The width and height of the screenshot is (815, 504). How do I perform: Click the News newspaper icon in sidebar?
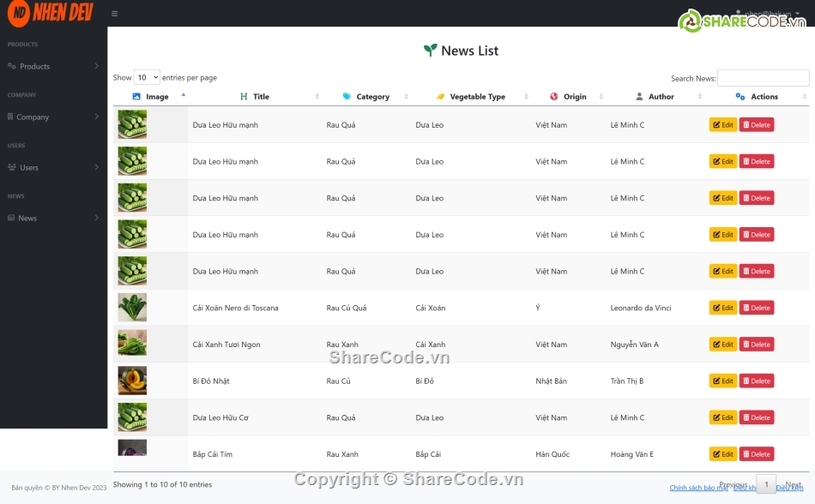(x=11, y=218)
